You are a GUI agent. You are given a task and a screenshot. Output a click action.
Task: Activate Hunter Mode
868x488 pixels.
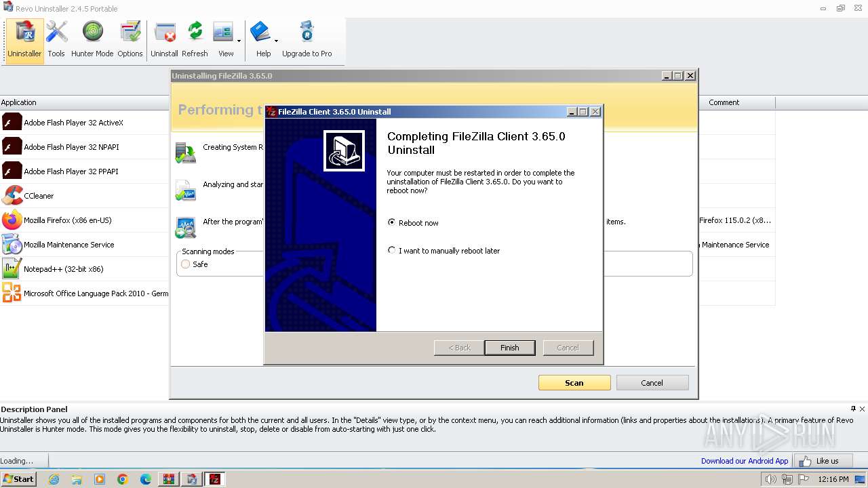(92, 41)
